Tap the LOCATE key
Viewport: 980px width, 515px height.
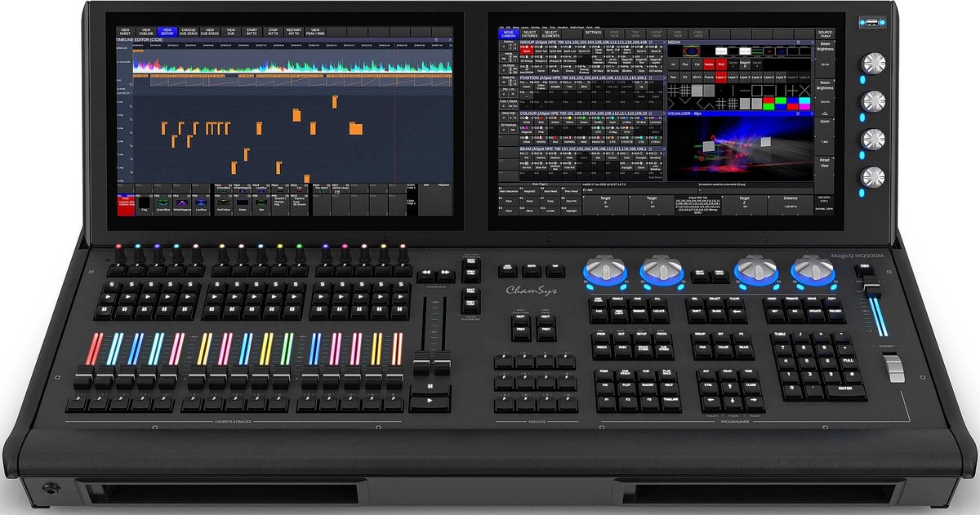pyautogui.click(x=659, y=315)
